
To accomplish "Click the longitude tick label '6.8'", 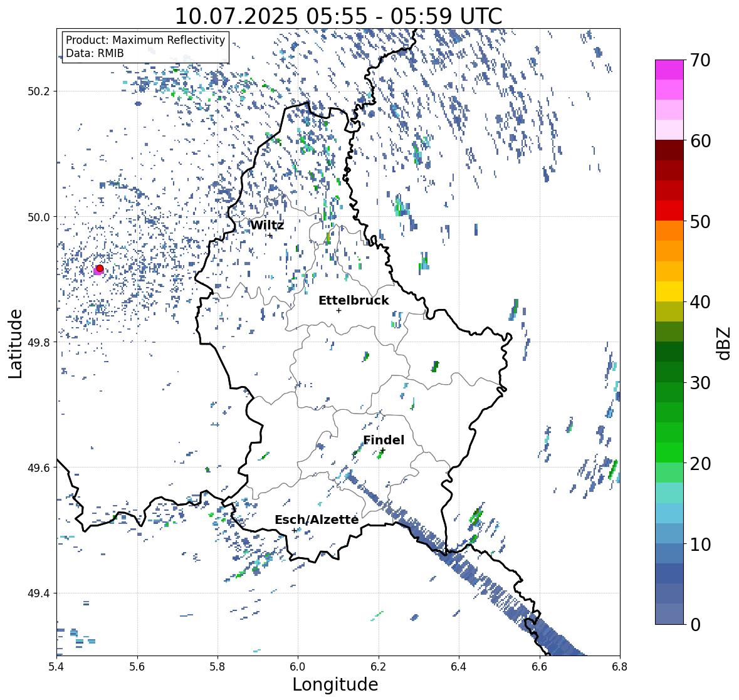I will click(x=619, y=667).
